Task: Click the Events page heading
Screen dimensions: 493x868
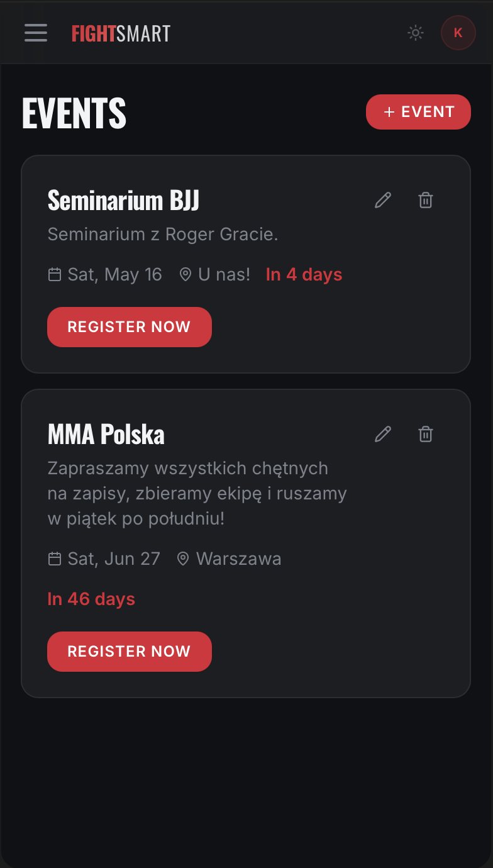Action: coord(74,113)
